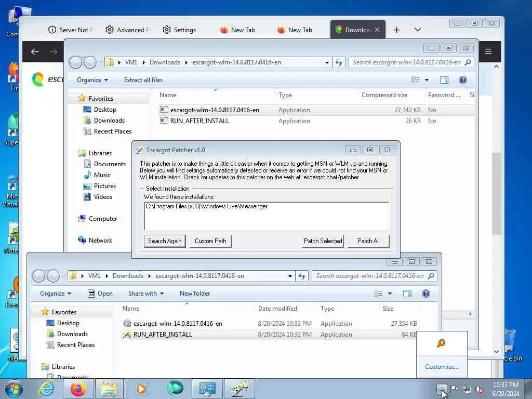This screenshot has height=399, width=532.
Task: Open the browser hamburger menu
Action: pos(488,51)
